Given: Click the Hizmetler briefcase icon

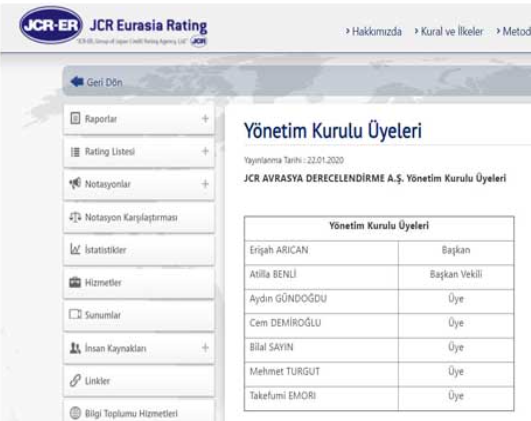Looking at the screenshot, I should click(x=75, y=282).
